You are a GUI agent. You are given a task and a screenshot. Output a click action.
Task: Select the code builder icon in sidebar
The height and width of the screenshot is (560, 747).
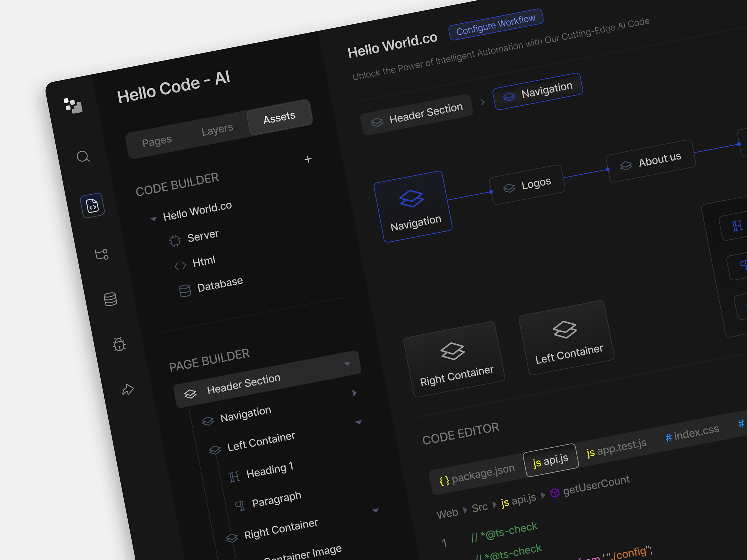click(x=93, y=205)
